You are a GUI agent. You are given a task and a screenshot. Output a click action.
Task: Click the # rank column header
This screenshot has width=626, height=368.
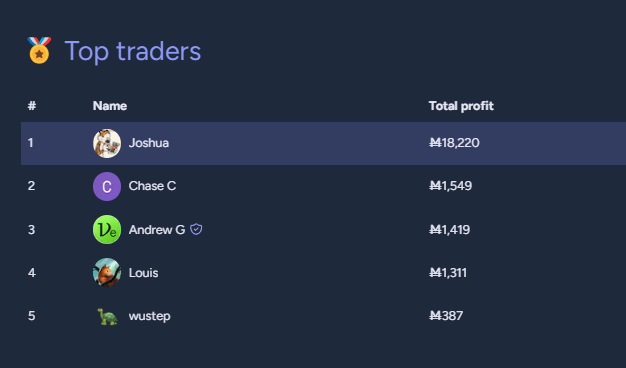click(x=32, y=106)
